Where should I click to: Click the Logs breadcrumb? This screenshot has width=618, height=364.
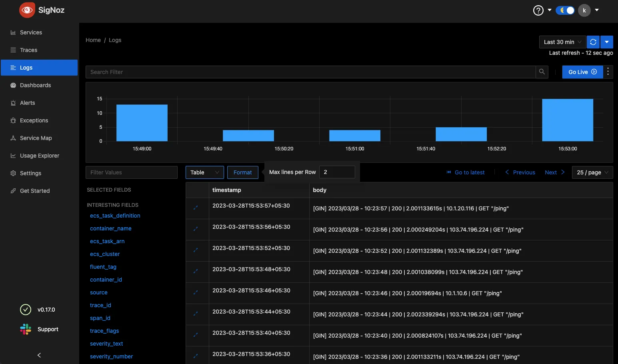(x=115, y=40)
